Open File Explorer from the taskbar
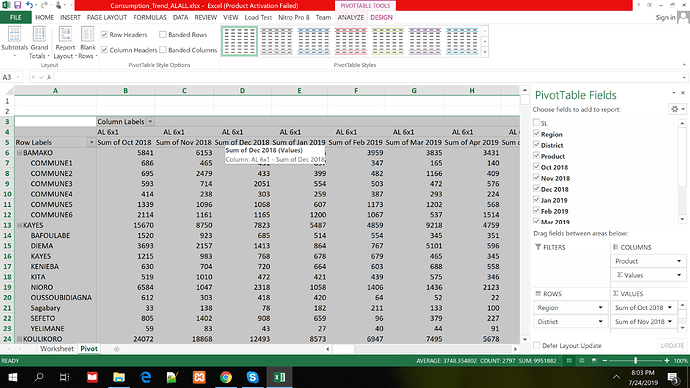690x388 pixels. pos(119,377)
